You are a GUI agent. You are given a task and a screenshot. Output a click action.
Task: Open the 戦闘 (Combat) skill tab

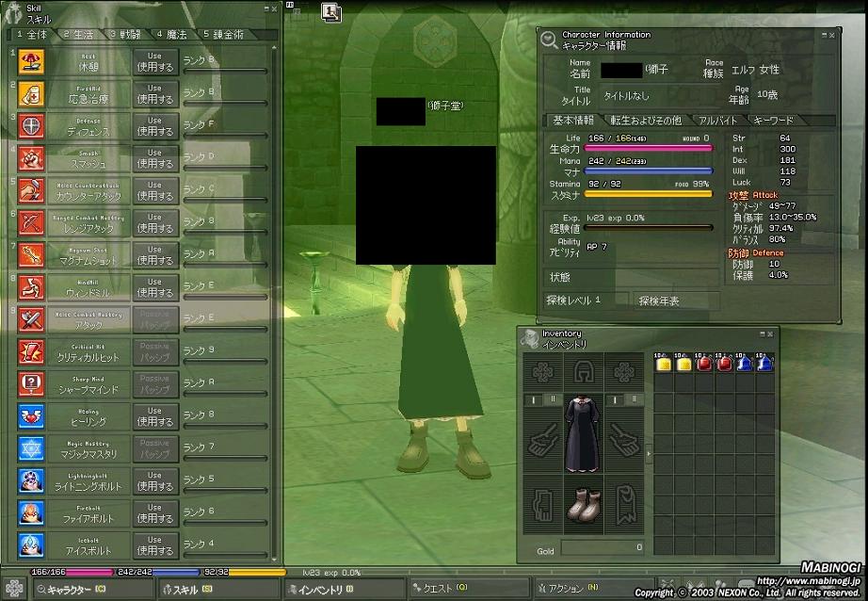point(125,34)
